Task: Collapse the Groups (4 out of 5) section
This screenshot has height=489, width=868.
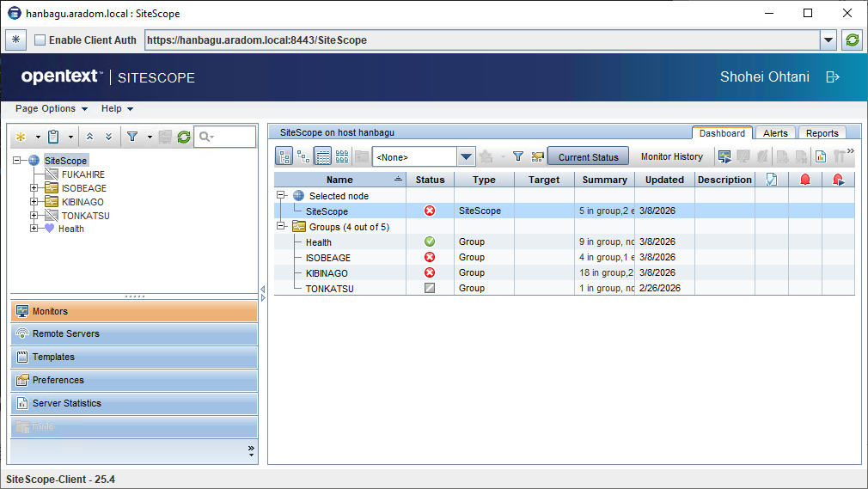Action: point(281,226)
